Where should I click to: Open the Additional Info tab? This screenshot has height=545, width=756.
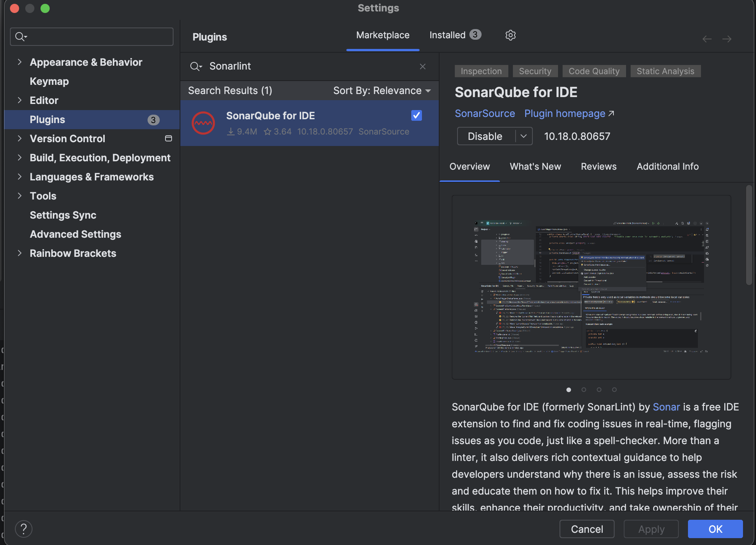(x=667, y=167)
